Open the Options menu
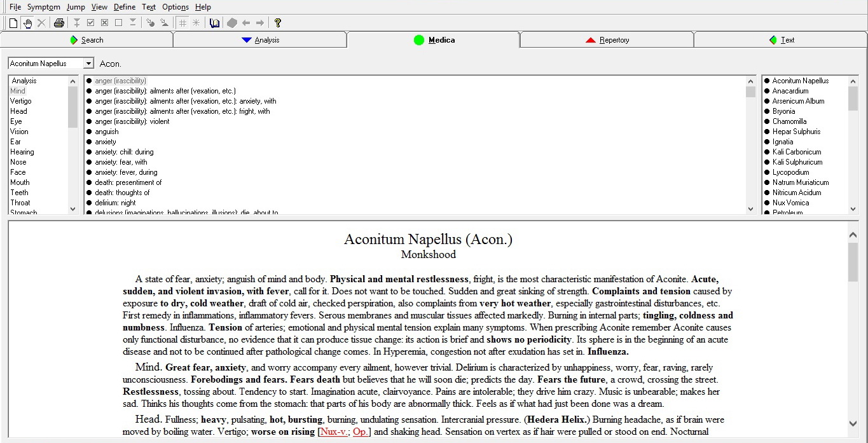 (176, 7)
